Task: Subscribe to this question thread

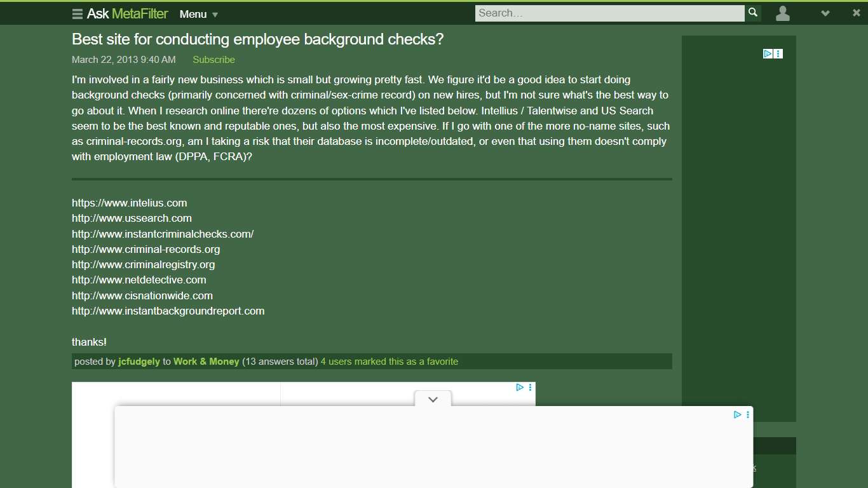Action: [214, 60]
